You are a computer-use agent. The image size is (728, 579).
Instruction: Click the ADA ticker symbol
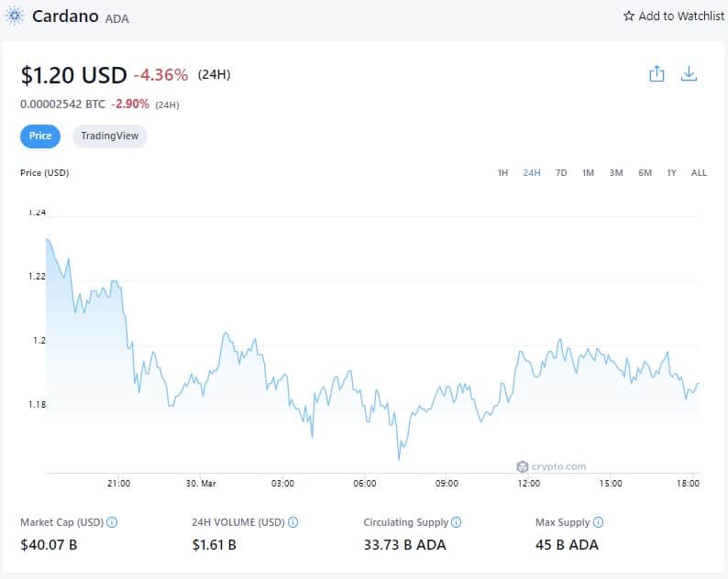tap(117, 19)
